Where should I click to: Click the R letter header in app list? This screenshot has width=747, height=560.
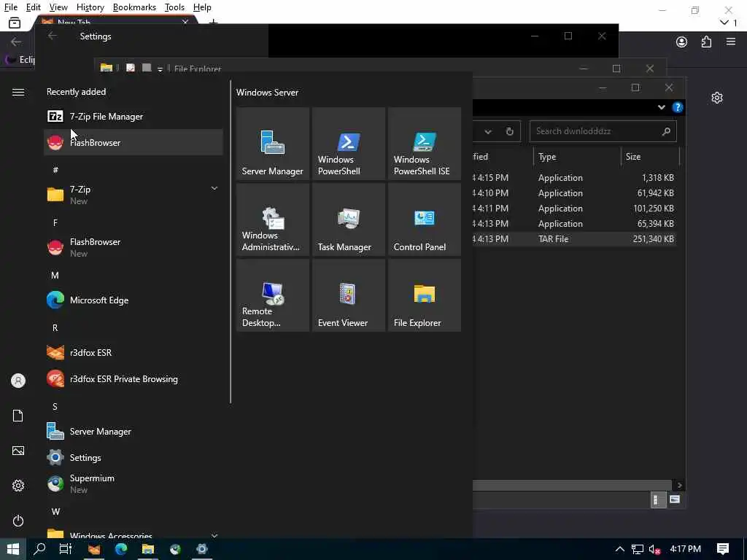click(x=55, y=327)
